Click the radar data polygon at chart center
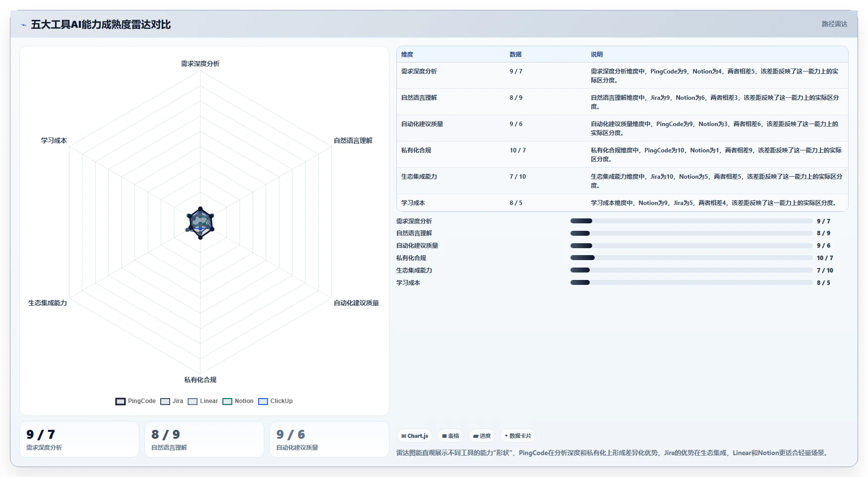 click(200, 223)
